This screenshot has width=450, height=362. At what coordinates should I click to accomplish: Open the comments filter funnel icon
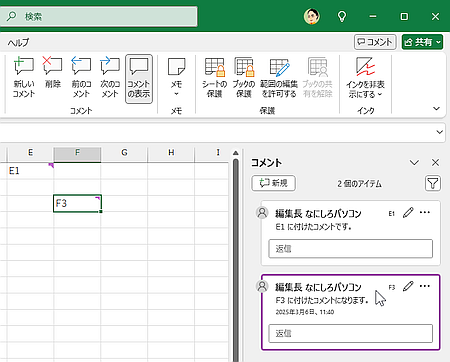click(433, 183)
